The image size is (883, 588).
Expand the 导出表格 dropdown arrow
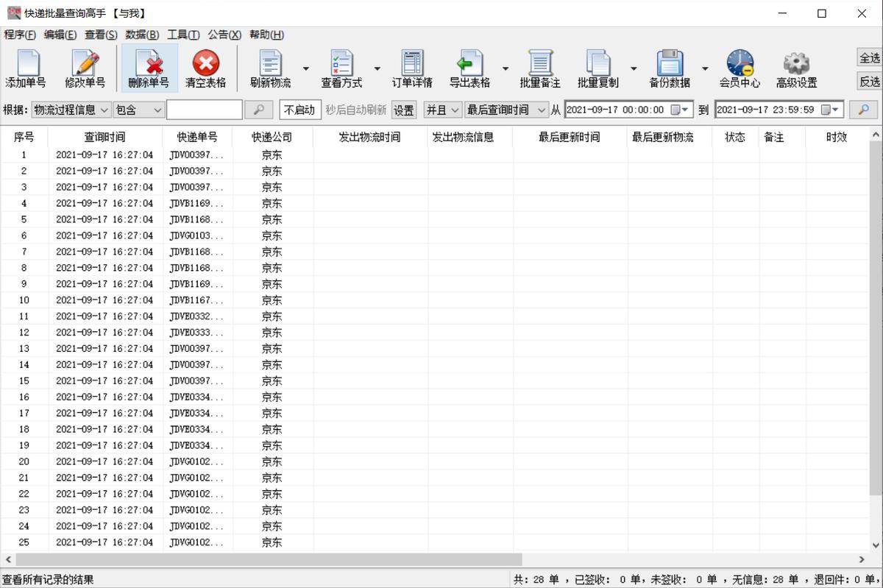coord(506,69)
